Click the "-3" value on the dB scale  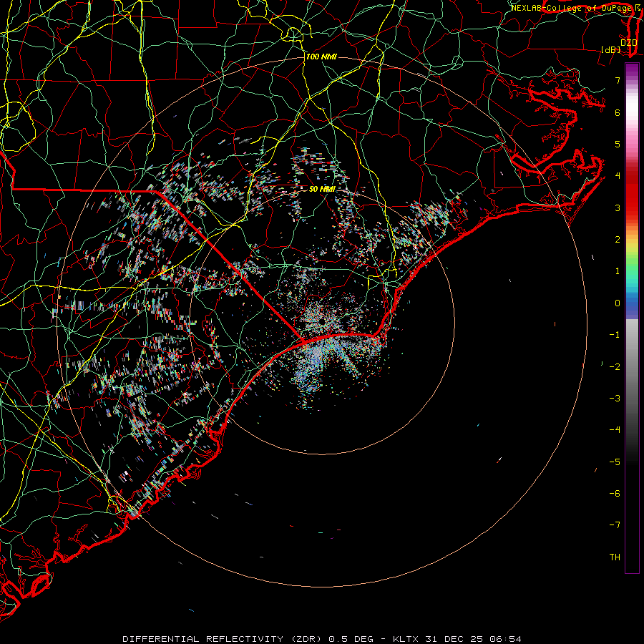pos(615,399)
